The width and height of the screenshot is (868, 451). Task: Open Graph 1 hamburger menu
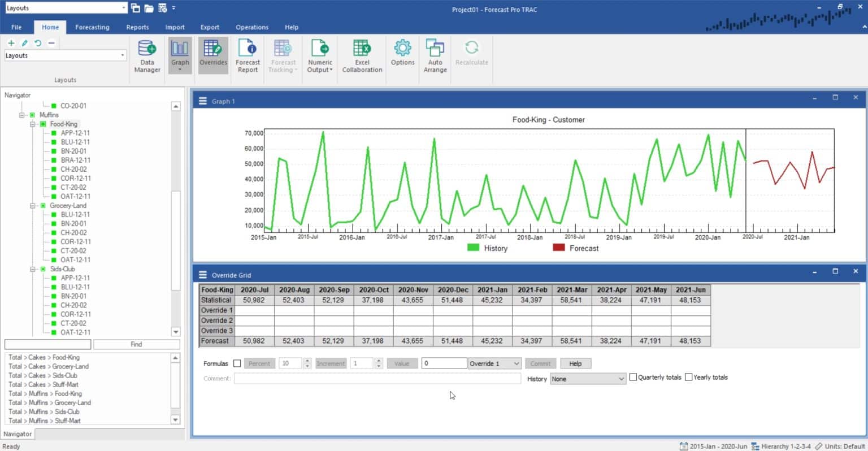[203, 101]
